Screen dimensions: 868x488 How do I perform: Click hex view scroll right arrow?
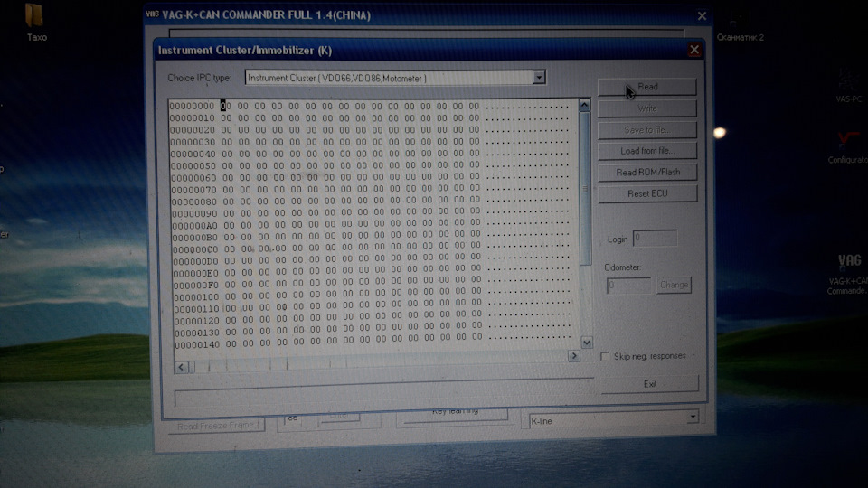(x=573, y=356)
